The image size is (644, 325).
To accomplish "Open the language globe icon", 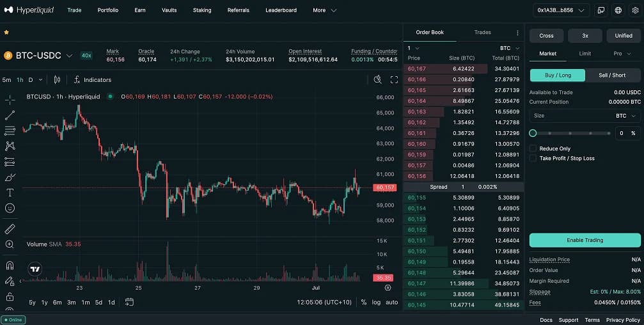I will click(x=618, y=10).
